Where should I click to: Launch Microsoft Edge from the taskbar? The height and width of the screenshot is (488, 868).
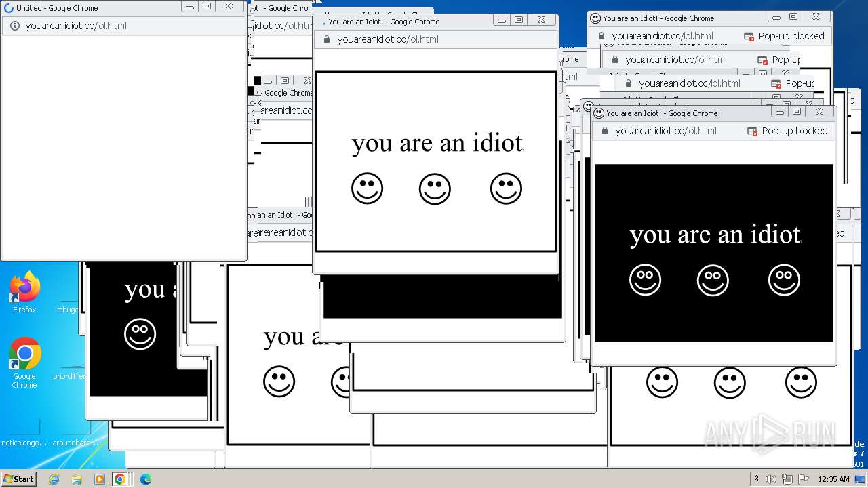145,479
